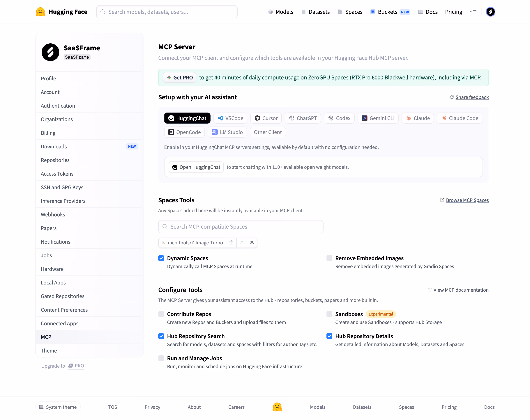
Task: Select the ChatGPT client option
Action: tap(303, 118)
